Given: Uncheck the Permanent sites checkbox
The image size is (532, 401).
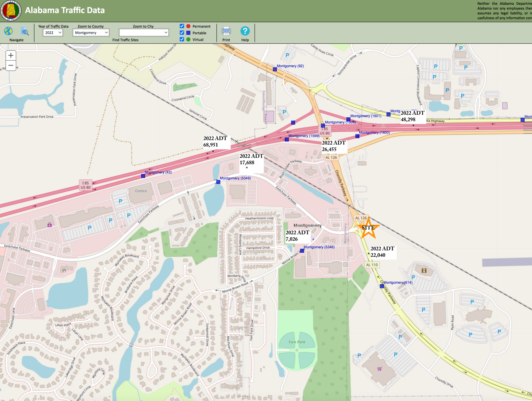Looking at the screenshot, I should pos(182,26).
